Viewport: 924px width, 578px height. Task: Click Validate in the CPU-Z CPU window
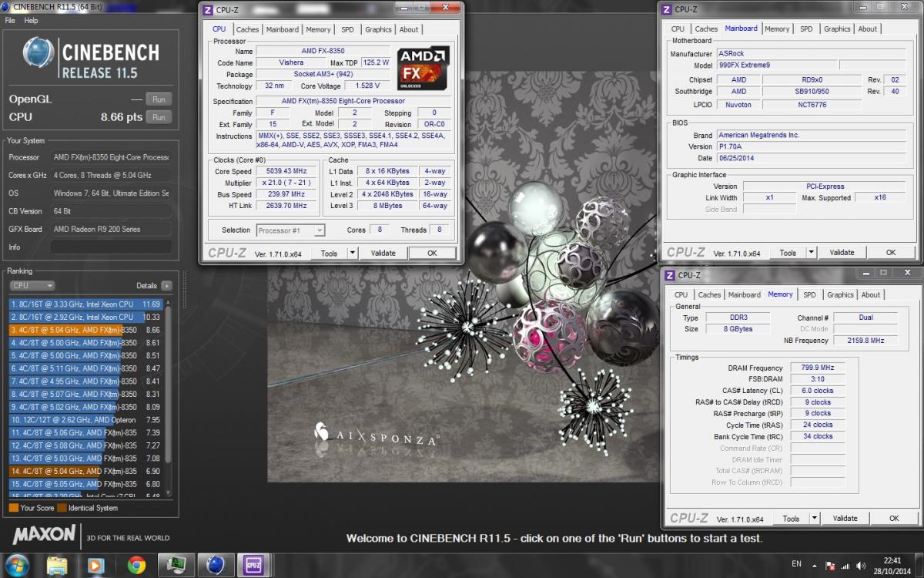[383, 253]
